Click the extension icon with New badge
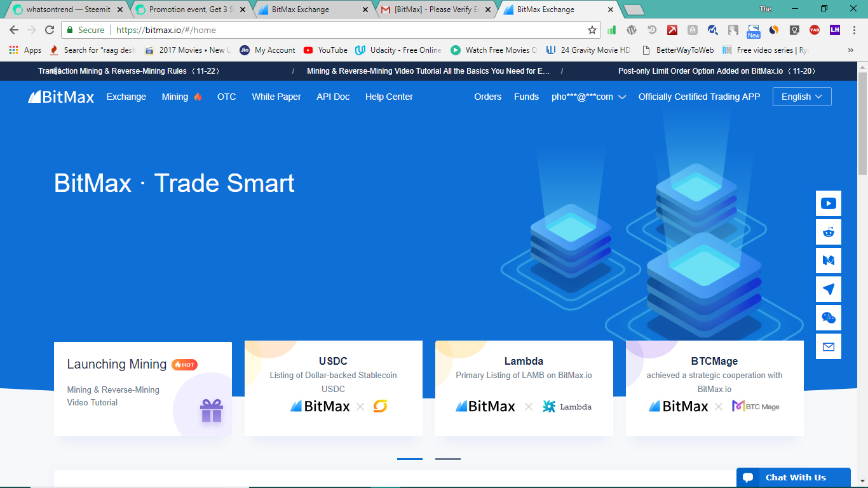This screenshot has height=488, width=868. coord(754,31)
